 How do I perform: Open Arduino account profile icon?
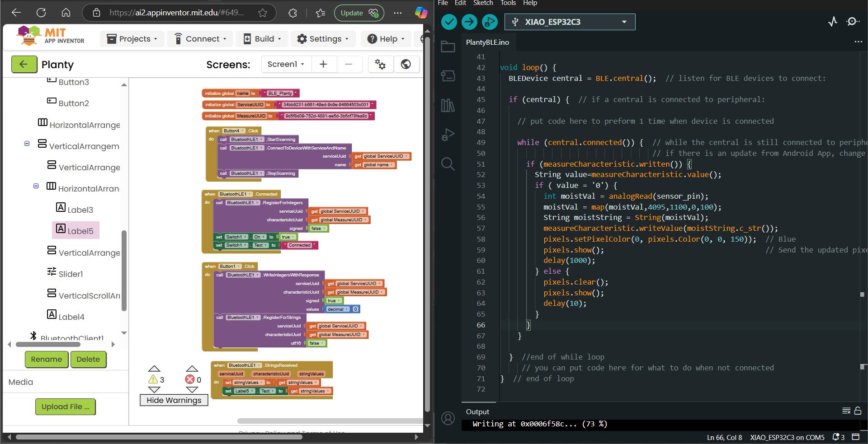448,418
